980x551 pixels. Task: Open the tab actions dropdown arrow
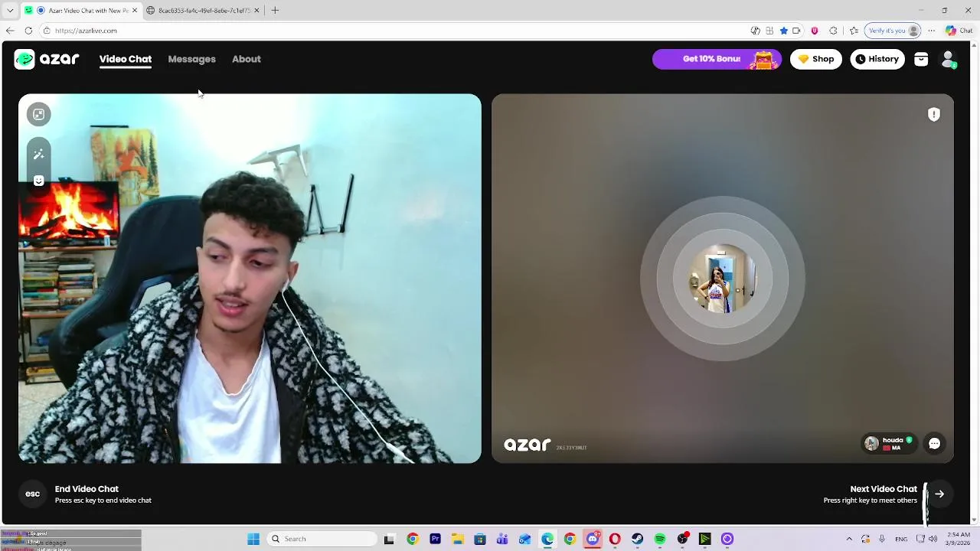[10, 11]
